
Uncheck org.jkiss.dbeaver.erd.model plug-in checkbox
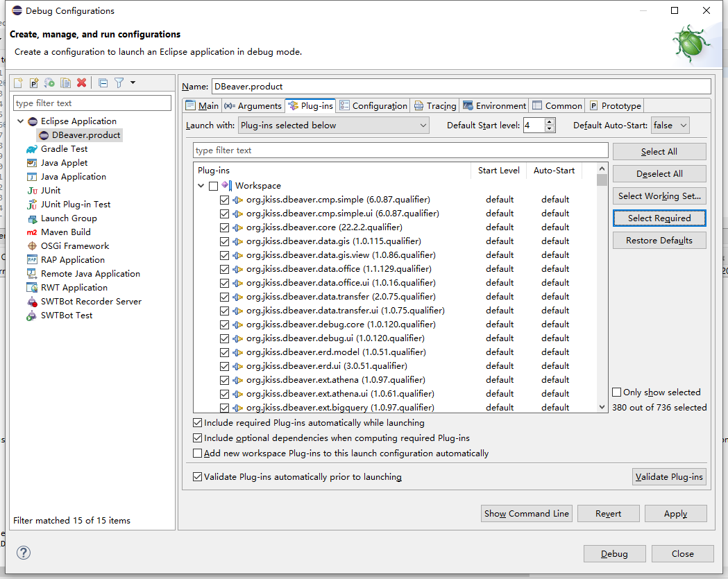[225, 352]
